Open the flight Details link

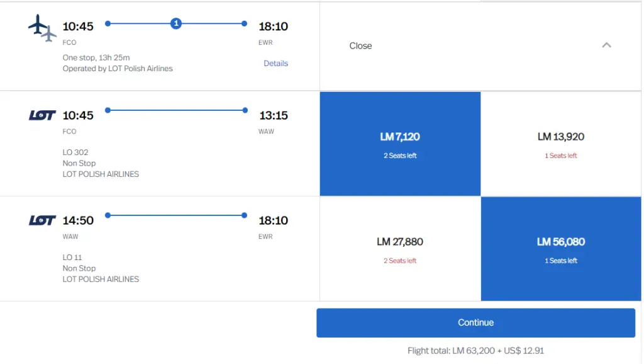point(275,64)
